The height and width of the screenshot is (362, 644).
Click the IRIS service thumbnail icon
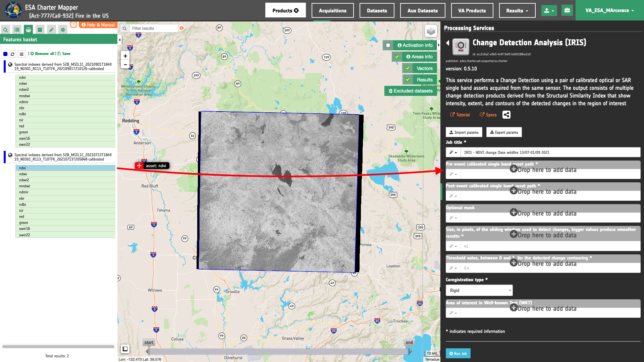(461, 47)
